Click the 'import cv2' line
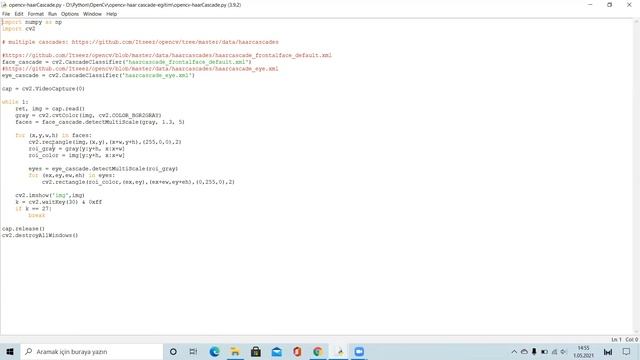The width and height of the screenshot is (640, 360). (18, 29)
